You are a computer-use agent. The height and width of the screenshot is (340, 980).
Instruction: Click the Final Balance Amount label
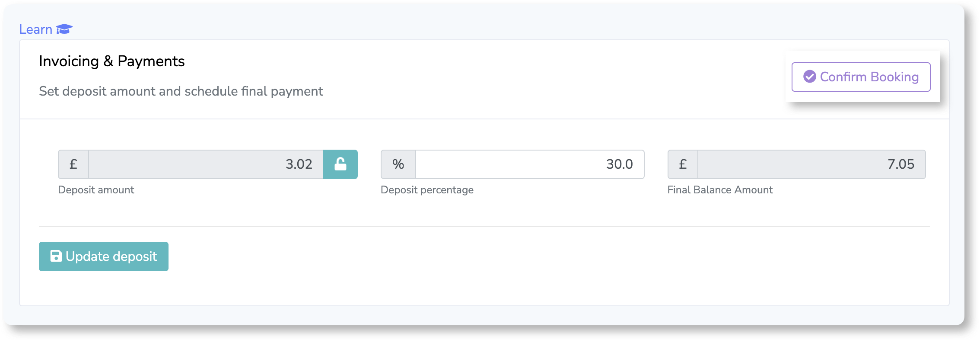click(x=720, y=190)
